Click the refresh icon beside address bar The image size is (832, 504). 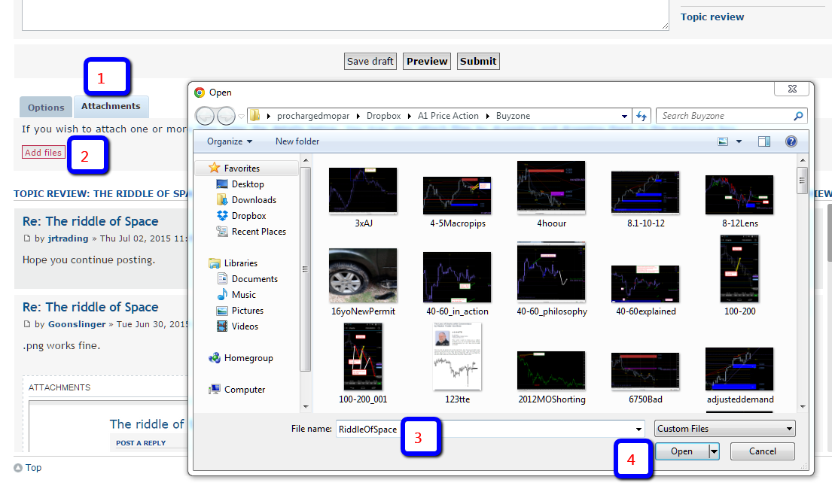(x=642, y=116)
